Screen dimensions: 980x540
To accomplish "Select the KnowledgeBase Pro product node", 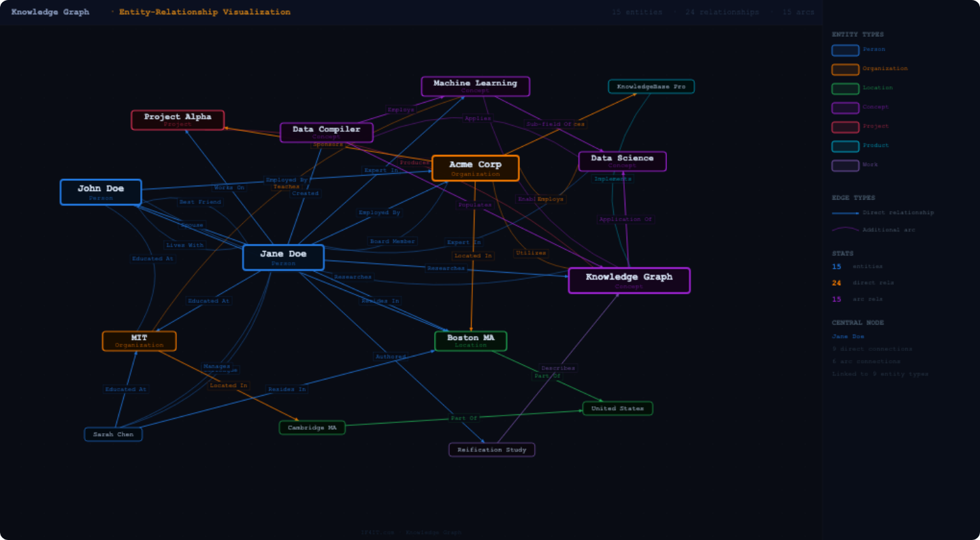I will (x=651, y=86).
